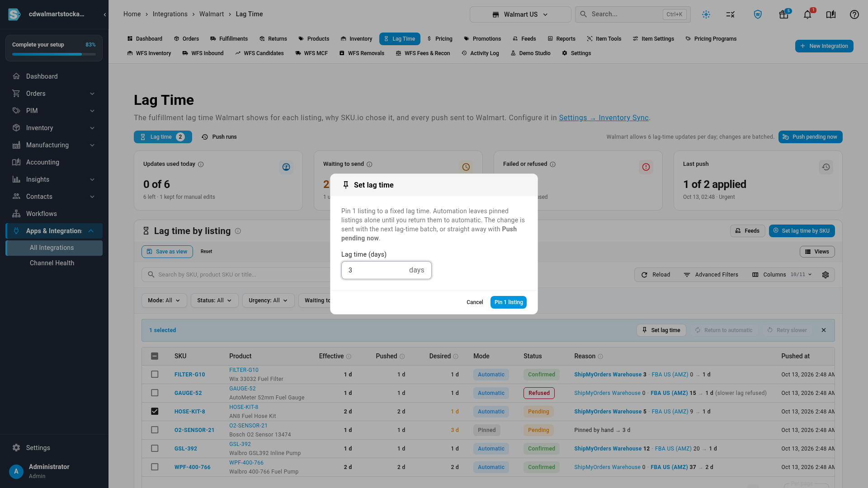Click info icon beside Pushed column
The width and height of the screenshot is (868, 488).
(402, 357)
